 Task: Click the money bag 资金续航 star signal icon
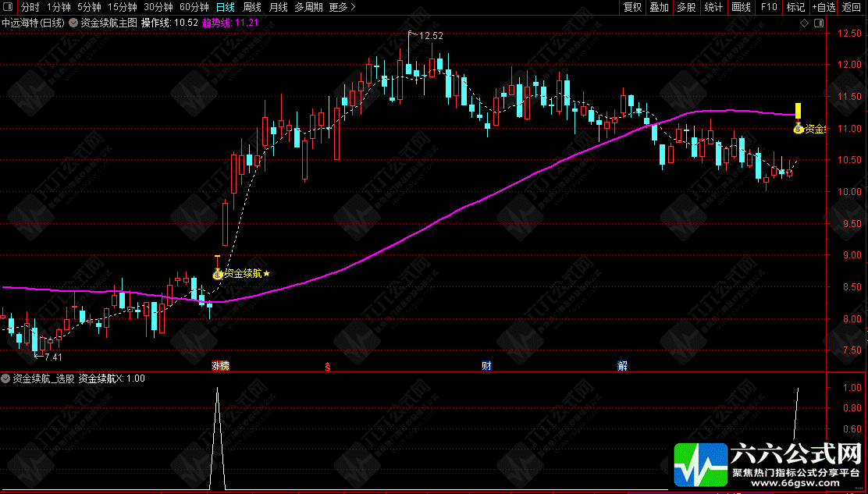(x=218, y=273)
